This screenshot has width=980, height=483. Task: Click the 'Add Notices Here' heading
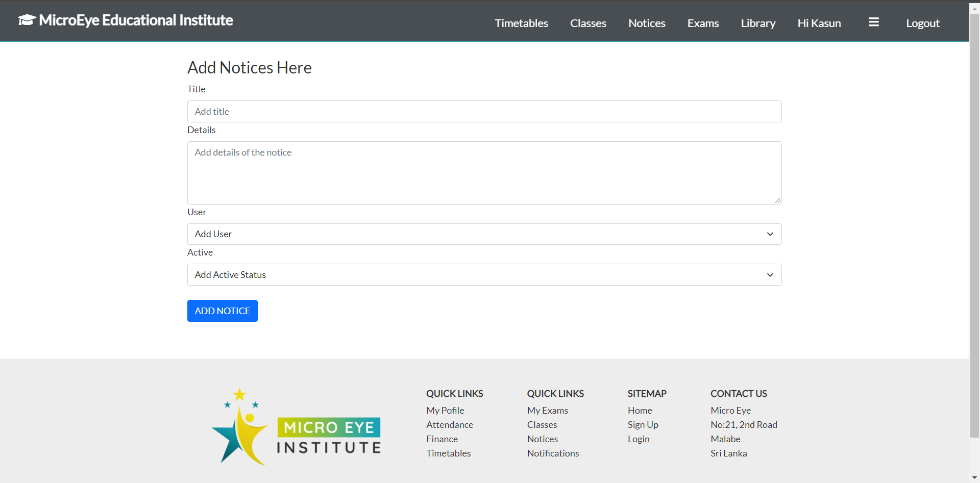click(x=250, y=67)
